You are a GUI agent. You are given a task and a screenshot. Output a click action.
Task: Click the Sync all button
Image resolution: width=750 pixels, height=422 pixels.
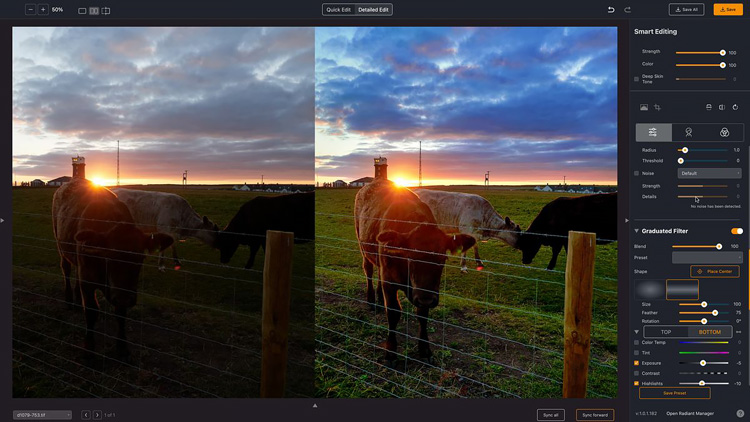(x=551, y=415)
